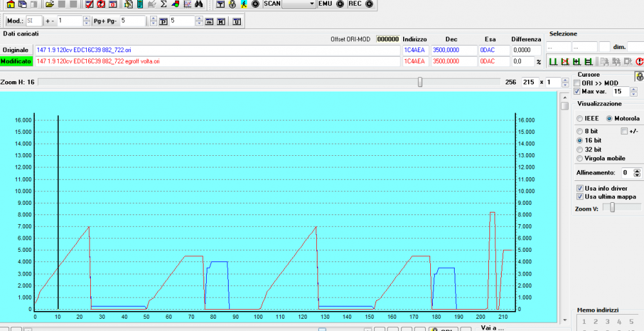The width and height of the screenshot is (644, 331).
Task: Click the colored shapes 3D icon
Action: [175, 4]
